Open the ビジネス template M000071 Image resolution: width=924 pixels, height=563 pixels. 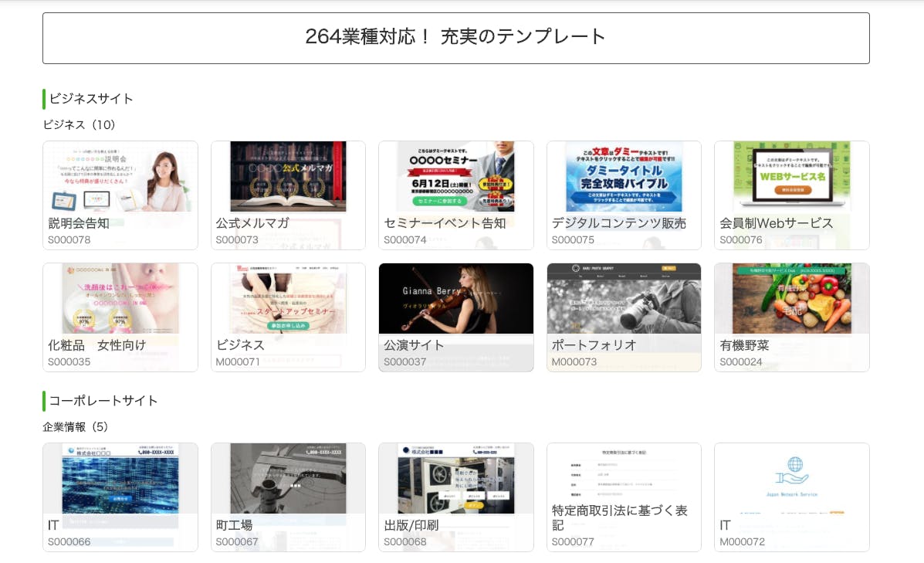click(288, 317)
